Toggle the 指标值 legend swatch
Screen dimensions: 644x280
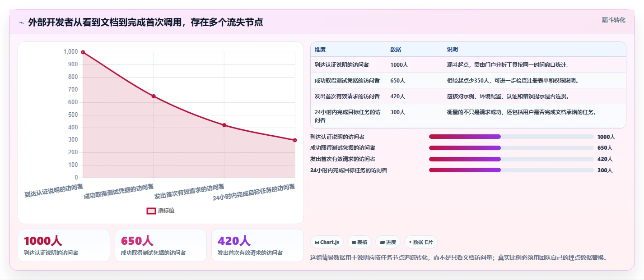[x=151, y=211]
